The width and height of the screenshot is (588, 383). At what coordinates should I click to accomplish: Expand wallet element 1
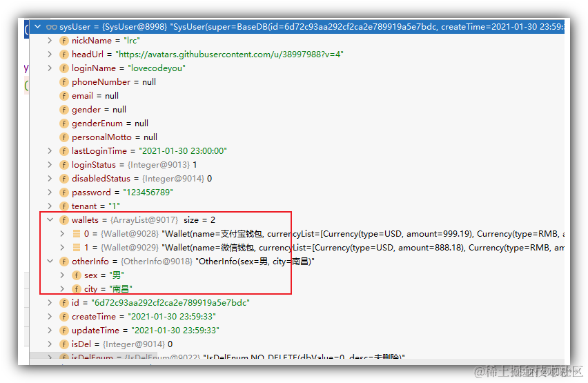(62, 248)
